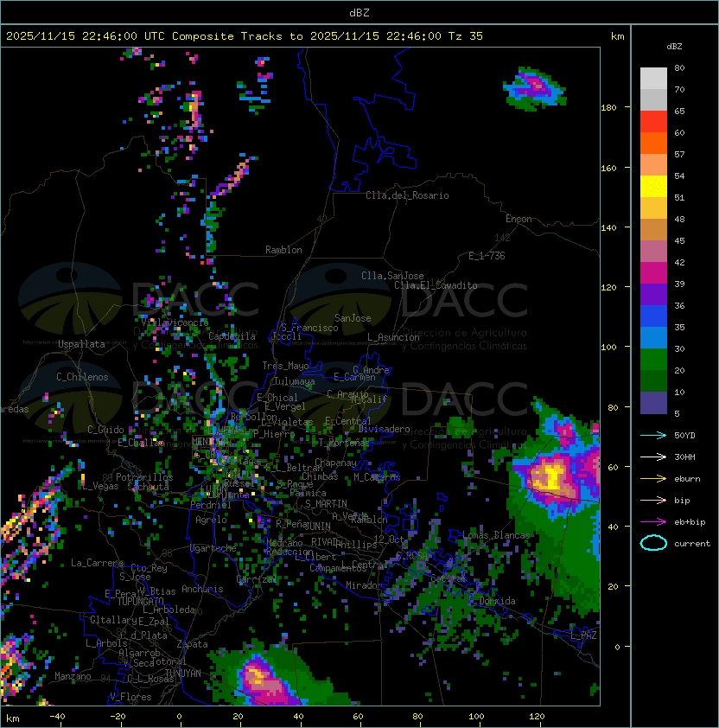Click the 180 km tick label on right axis
Screen dimensions: 719x728
click(x=608, y=108)
